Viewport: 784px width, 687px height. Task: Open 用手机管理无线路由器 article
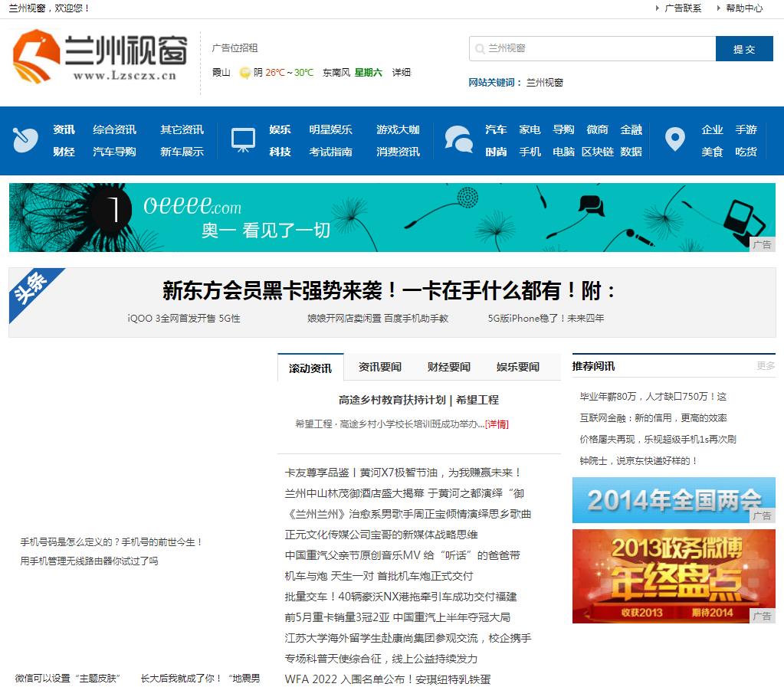pos(89,561)
